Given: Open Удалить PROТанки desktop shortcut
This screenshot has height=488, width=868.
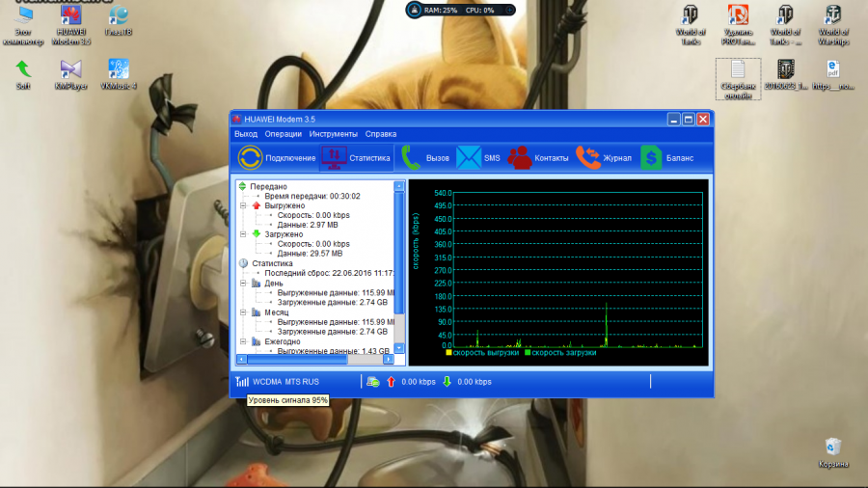Looking at the screenshot, I should (738, 25).
